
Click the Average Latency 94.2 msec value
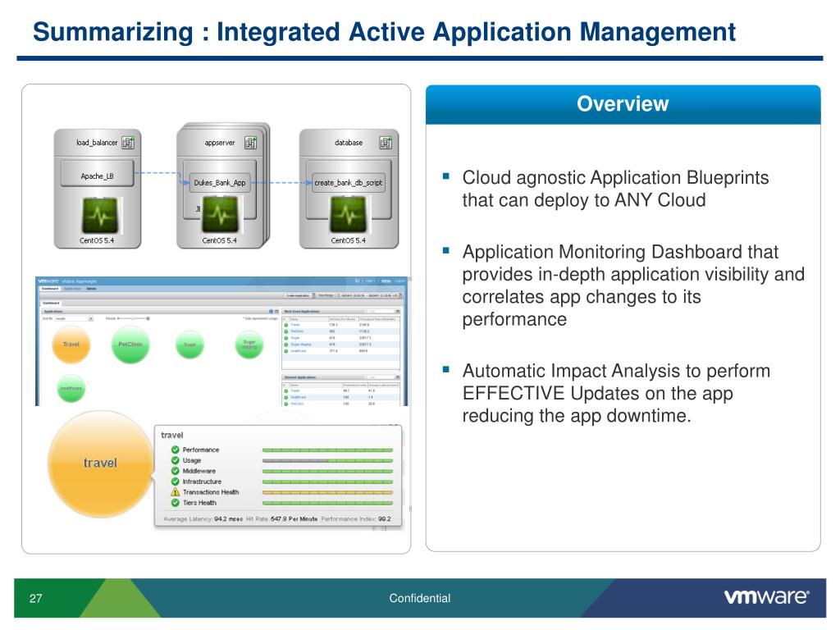click(229, 519)
